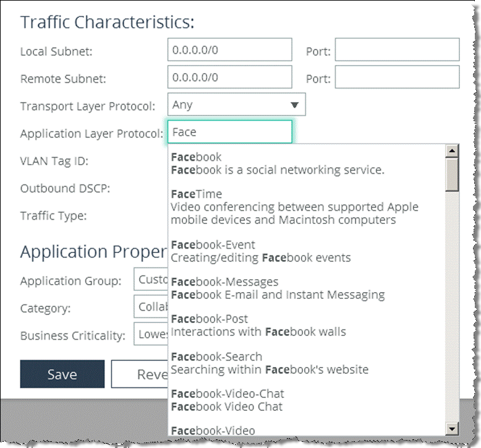This screenshot has height=448, width=481.
Task: Select Facebook-Messages entry
Action: coord(307,288)
